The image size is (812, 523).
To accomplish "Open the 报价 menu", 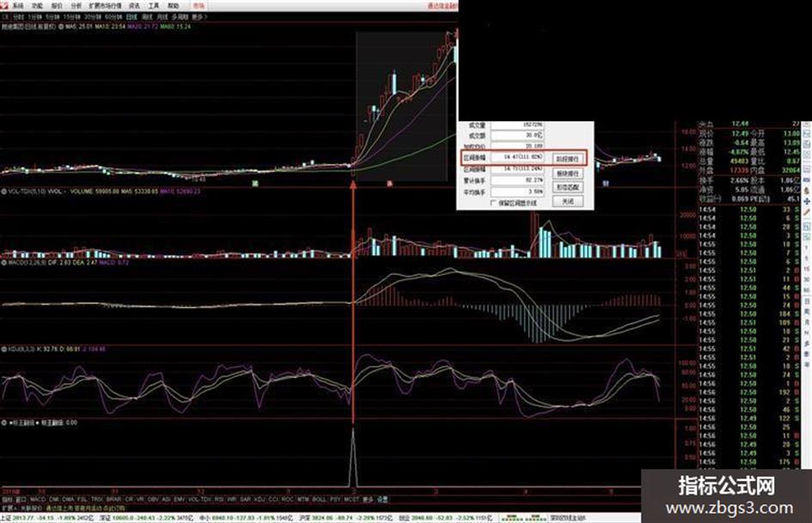I will tap(57, 6).
